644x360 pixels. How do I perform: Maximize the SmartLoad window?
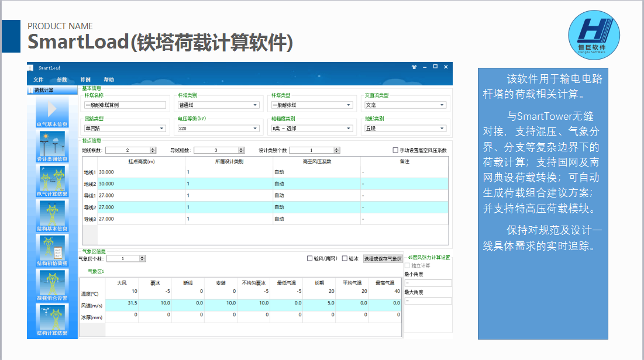tap(435, 67)
